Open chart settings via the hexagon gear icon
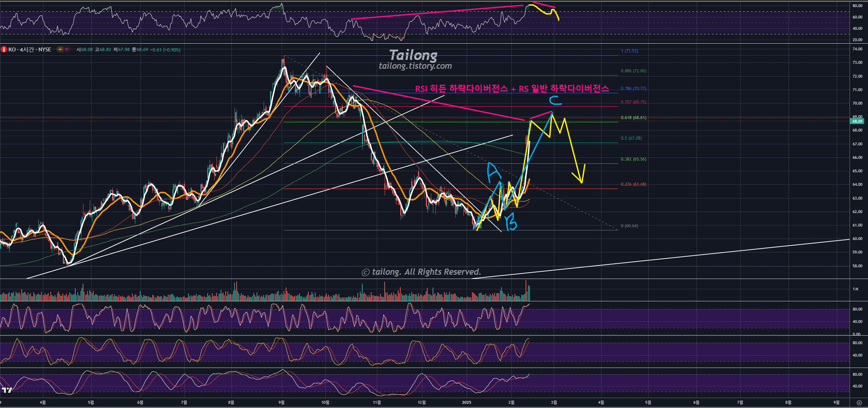Image resolution: width=868 pixels, height=408 pixels. (859, 403)
